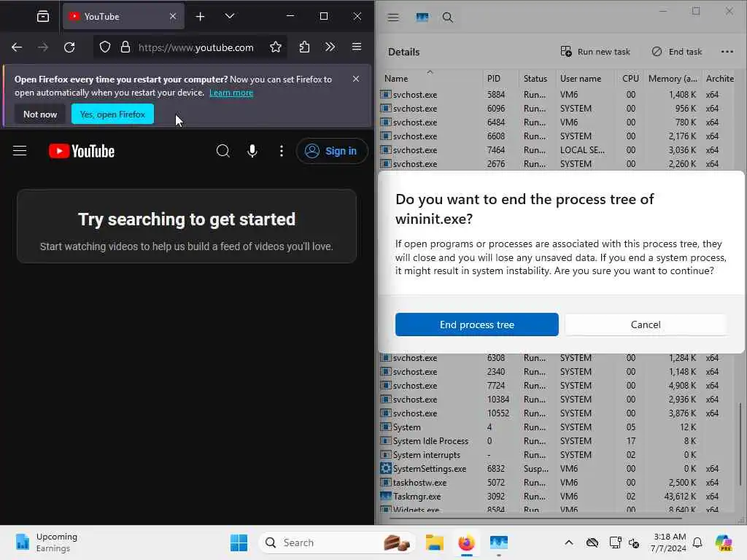747x560 pixels.
Task: Go forward in Firefox
Action: click(x=43, y=47)
